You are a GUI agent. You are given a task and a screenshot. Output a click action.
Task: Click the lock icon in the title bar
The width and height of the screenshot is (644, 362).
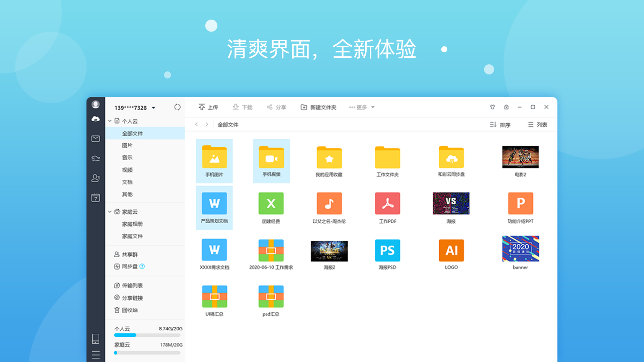point(506,107)
